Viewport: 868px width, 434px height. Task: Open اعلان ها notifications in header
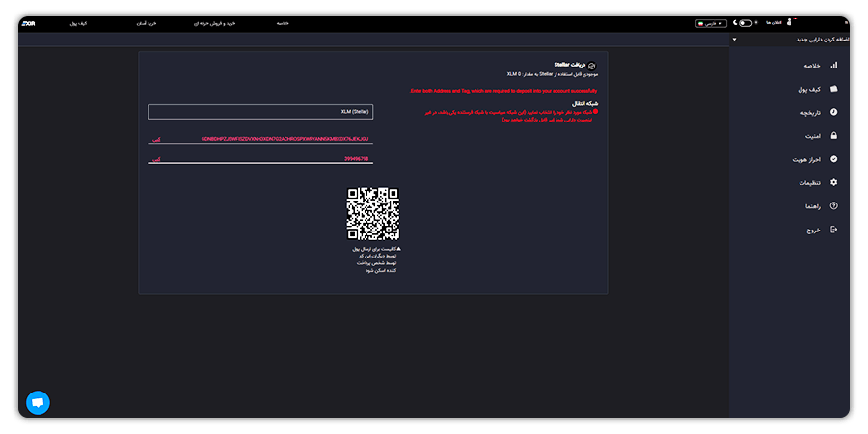pyautogui.click(x=773, y=23)
